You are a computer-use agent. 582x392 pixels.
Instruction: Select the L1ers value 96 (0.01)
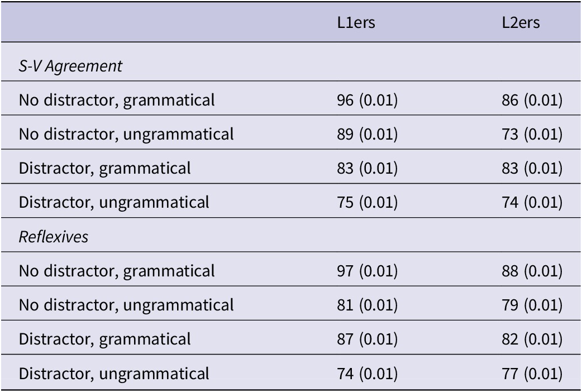(368, 100)
